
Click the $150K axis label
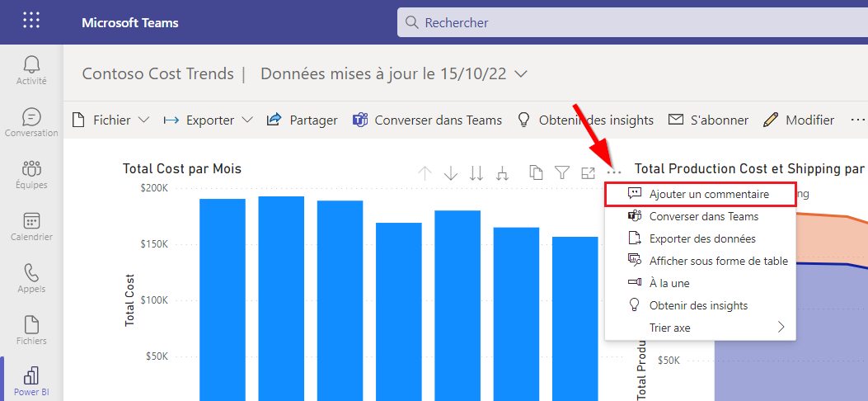click(153, 244)
